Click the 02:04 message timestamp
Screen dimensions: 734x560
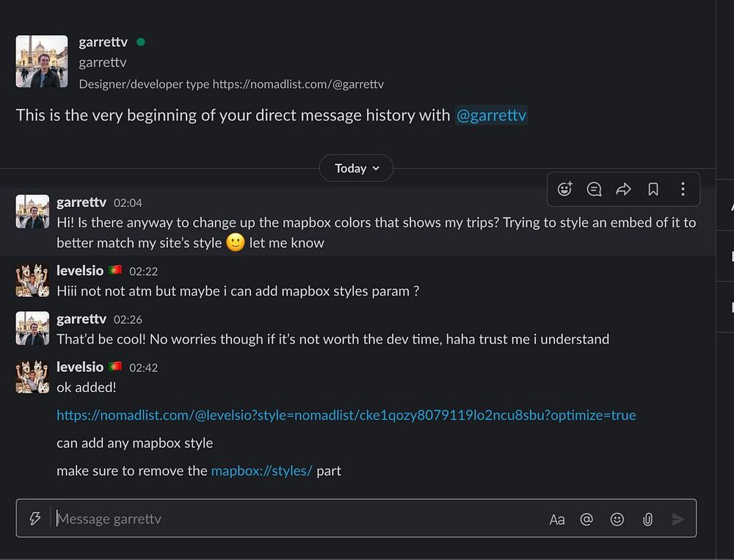point(128,203)
